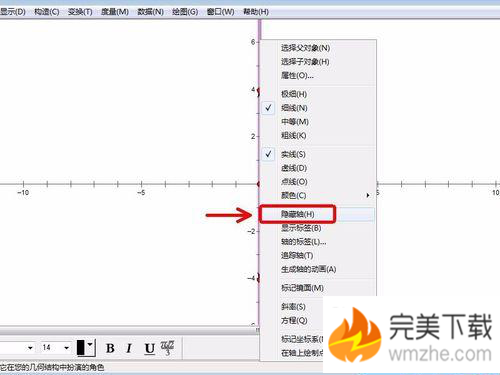Open the 帮助(H) menu
500x375 pixels.
256,12
